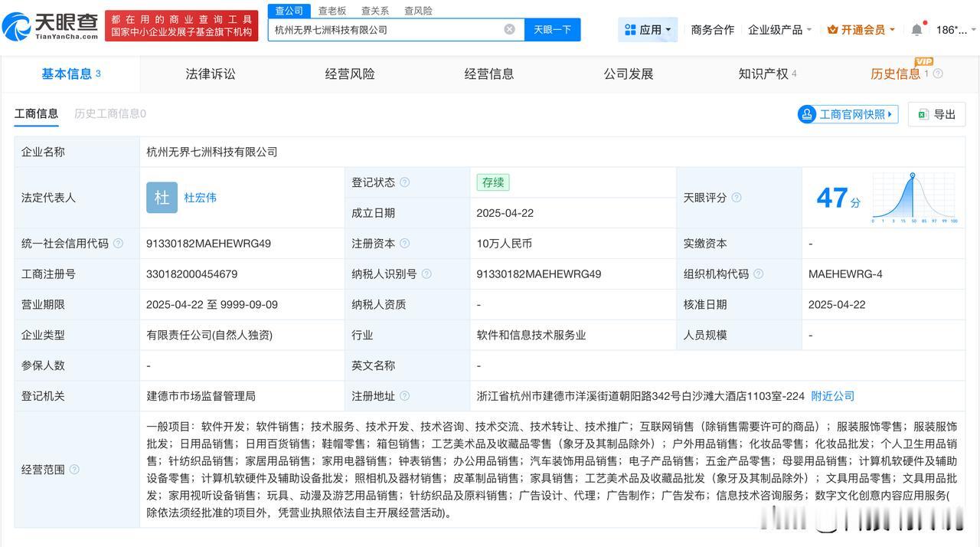
Task: Click inside the company search input field
Action: click(383, 28)
